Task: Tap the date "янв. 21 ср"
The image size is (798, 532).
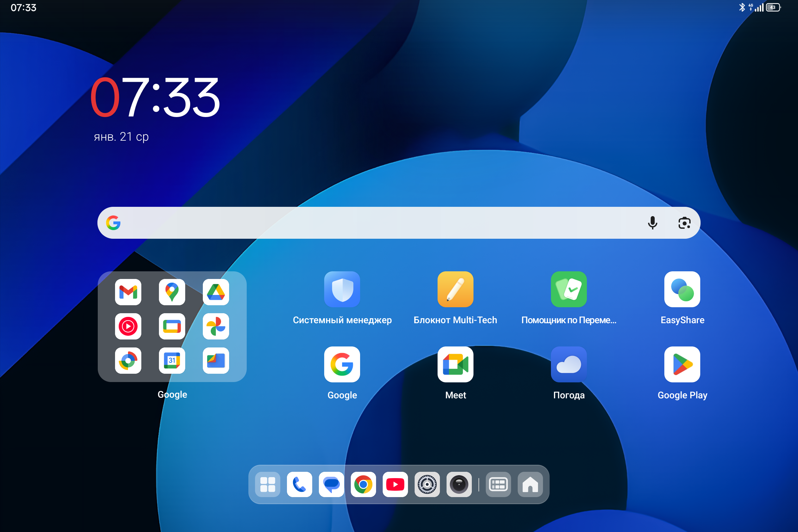Action: pos(121,137)
